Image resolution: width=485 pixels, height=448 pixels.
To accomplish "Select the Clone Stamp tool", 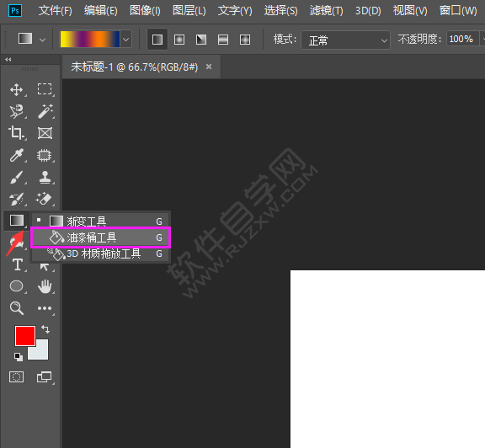I will point(45,178).
